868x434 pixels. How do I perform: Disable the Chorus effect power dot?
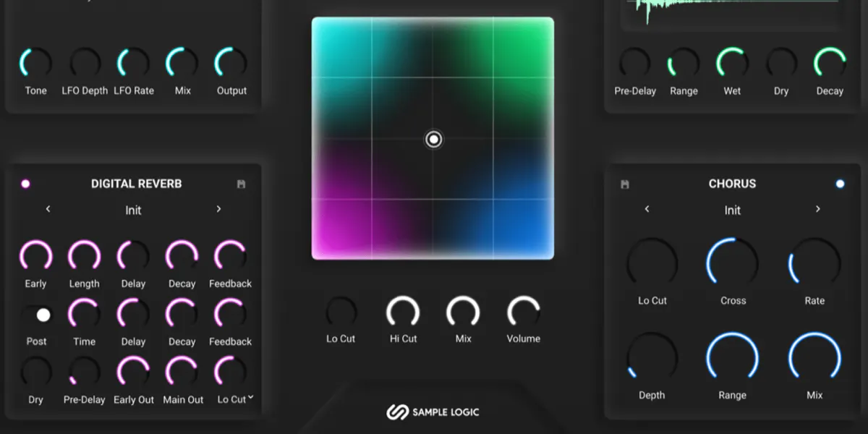pos(839,183)
